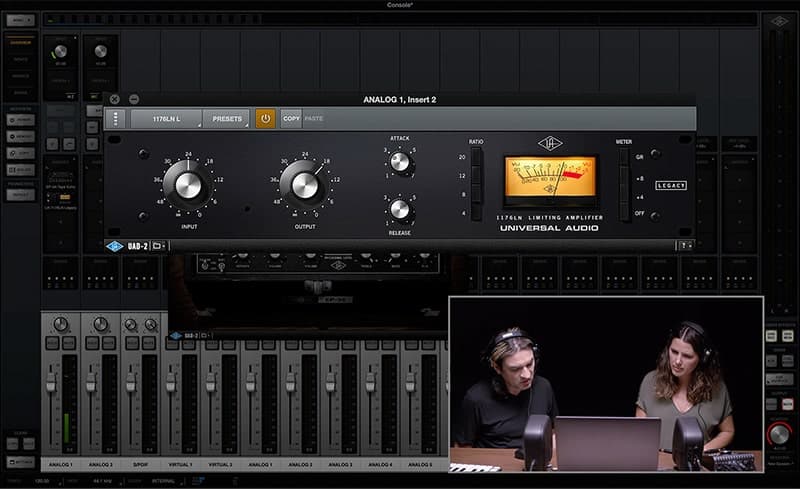800x489 pixels.
Task: Open the folder icon beside UAD-2
Action: pos(158,245)
